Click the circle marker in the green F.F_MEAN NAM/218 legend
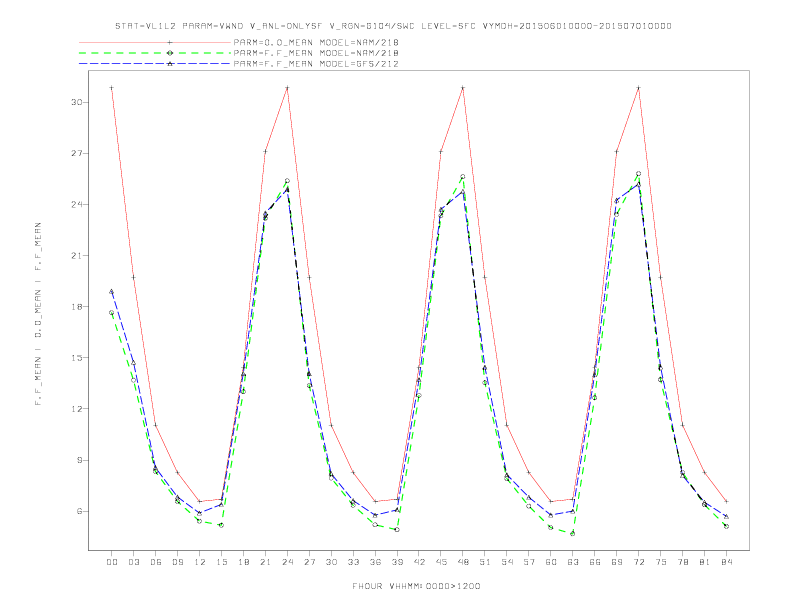792x612 pixels. click(170, 53)
